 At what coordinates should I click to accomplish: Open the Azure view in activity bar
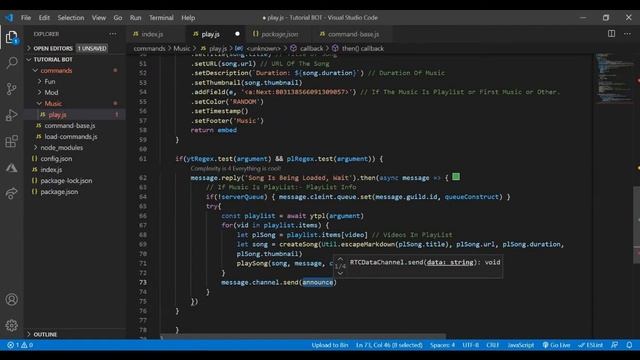[11, 168]
